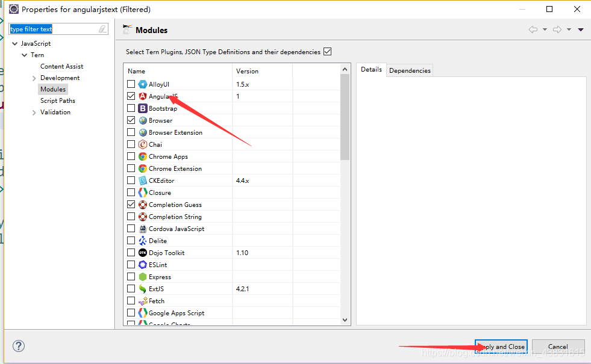The width and height of the screenshot is (591, 364).
Task: Click the Bootstrap B icon
Action: (142, 108)
